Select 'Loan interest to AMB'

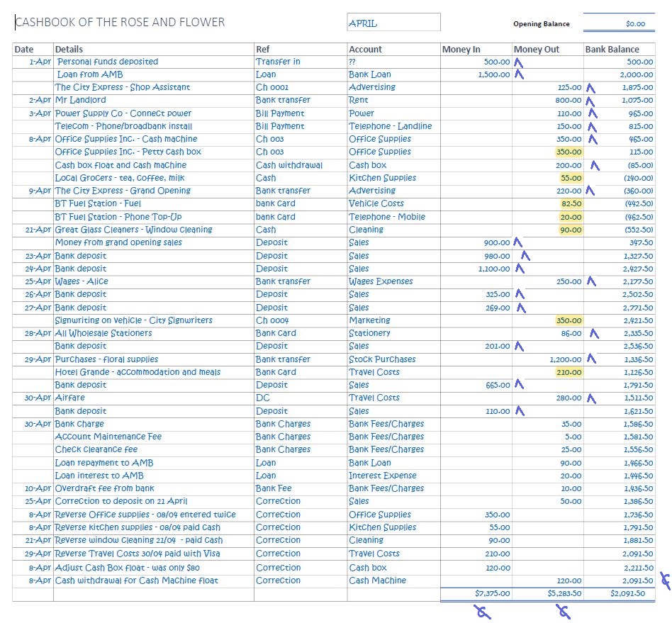coord(99,476)
